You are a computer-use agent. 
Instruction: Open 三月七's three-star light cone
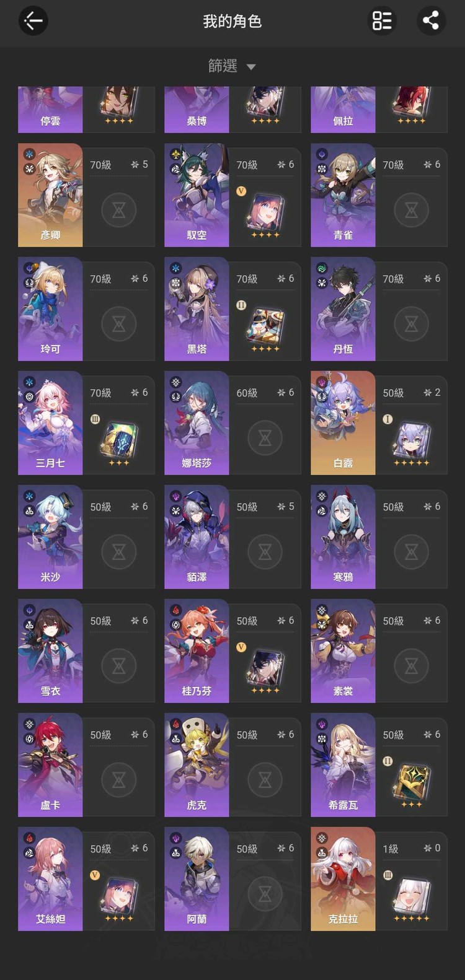(119, 442)
